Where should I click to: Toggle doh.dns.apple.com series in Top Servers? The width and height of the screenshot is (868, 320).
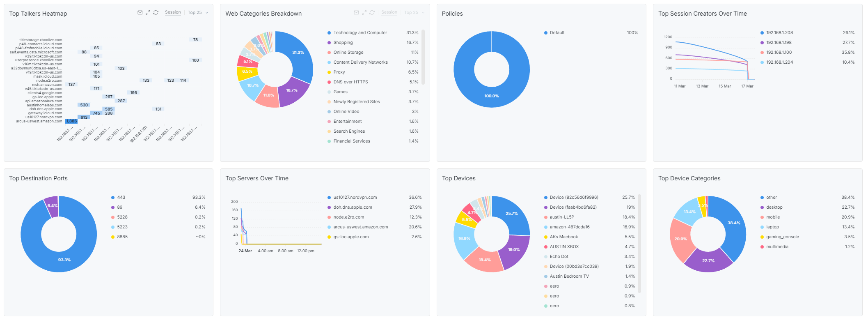pos(375,207)
